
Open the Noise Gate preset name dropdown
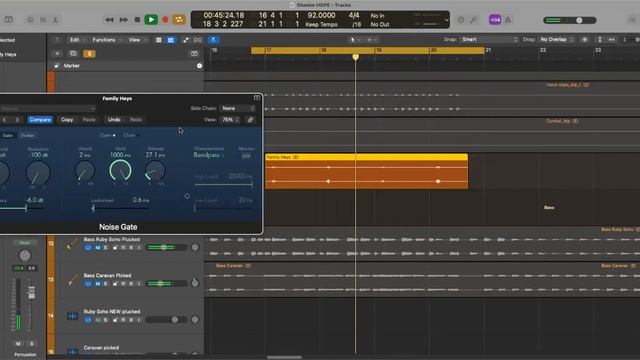48,108
